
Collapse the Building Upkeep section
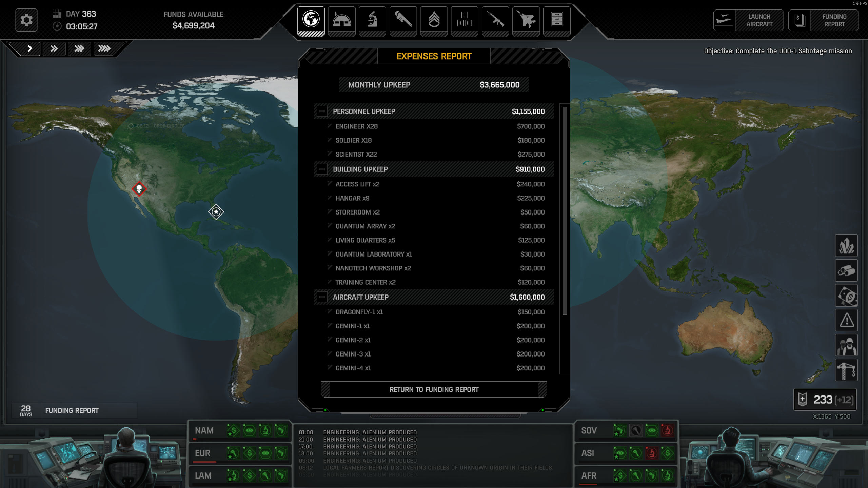coord(322,169)
